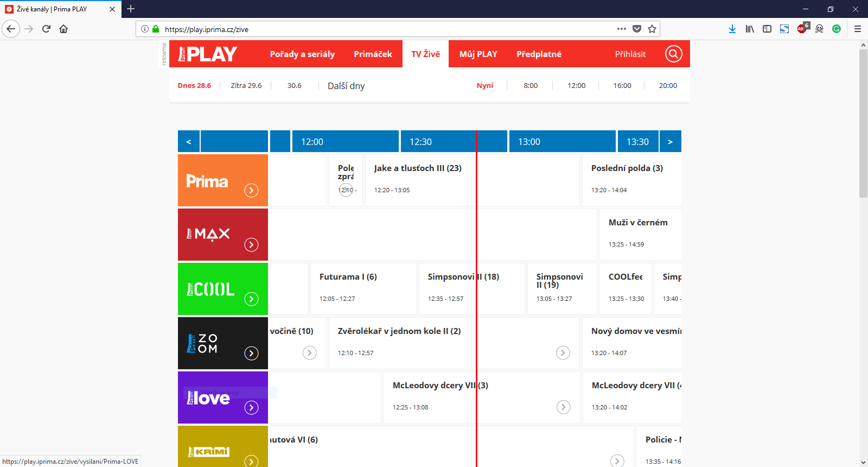Open Nový domov ve vesmíru programme
The width and height of the screenshot is (868, 467).
click(x=631, y=343)
